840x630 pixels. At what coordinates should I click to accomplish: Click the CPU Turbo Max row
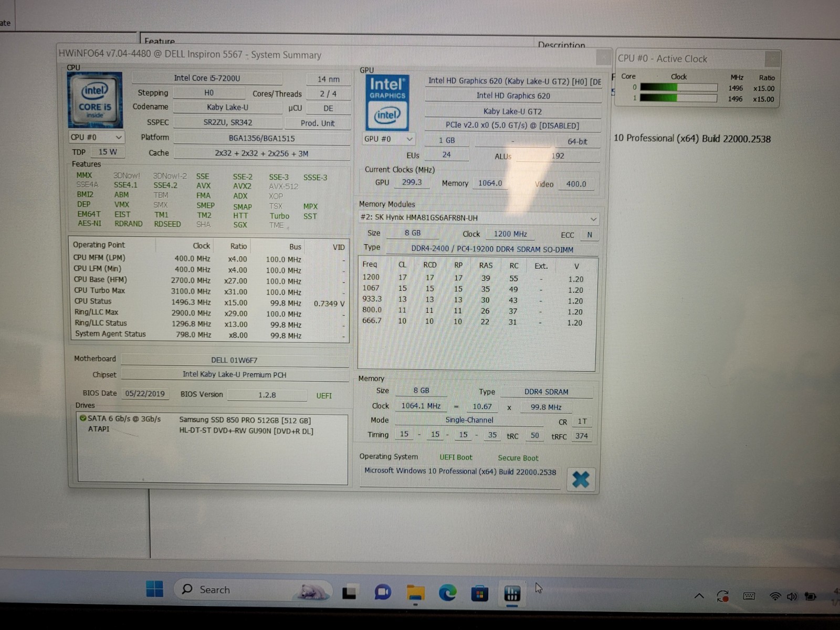tap(209, 291)
